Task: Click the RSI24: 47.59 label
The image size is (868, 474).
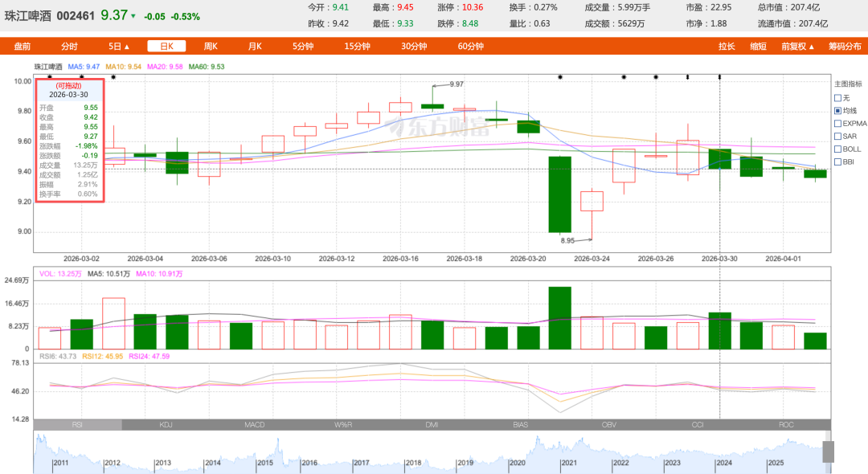Action: (149, 356)
